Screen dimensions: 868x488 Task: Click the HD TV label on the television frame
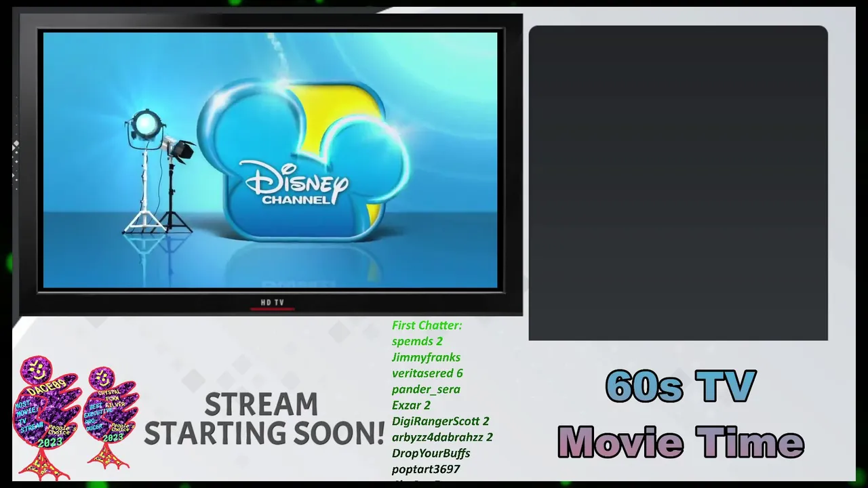pyautogui.click(x=273, y=302)
